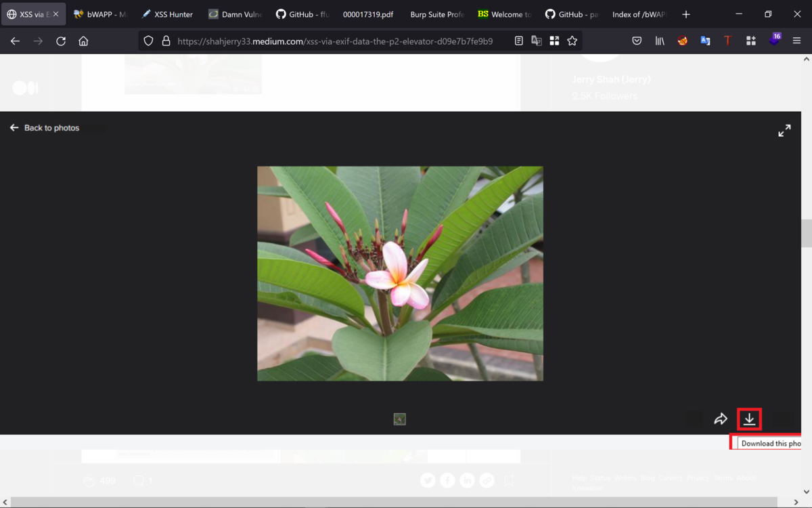Open the large plumeria flower image
Screen dimensions: 812x508
(400, 274)
